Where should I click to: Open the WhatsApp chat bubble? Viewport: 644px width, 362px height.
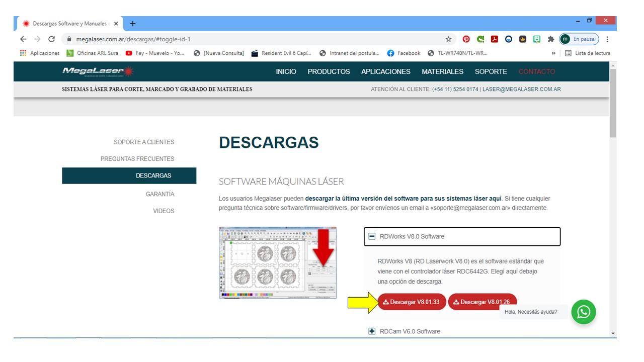(x=584, y=312)
